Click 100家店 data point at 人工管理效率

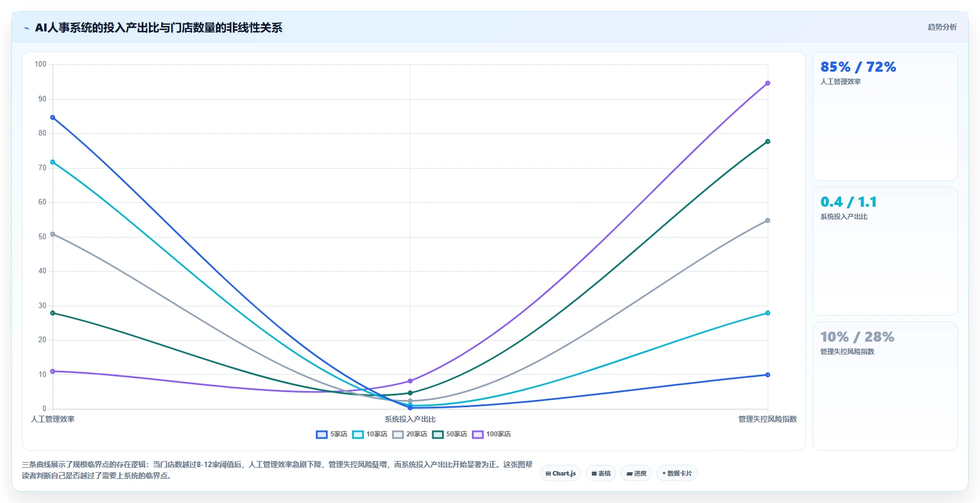[x=53, y=371]
